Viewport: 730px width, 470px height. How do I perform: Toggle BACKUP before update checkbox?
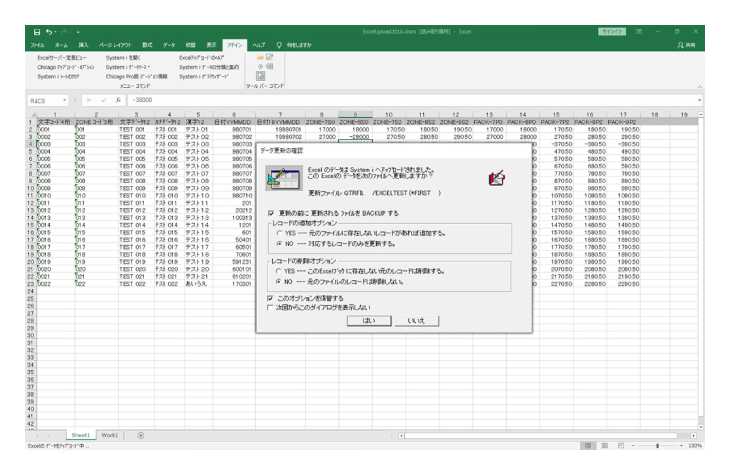[x=270, y=213]
